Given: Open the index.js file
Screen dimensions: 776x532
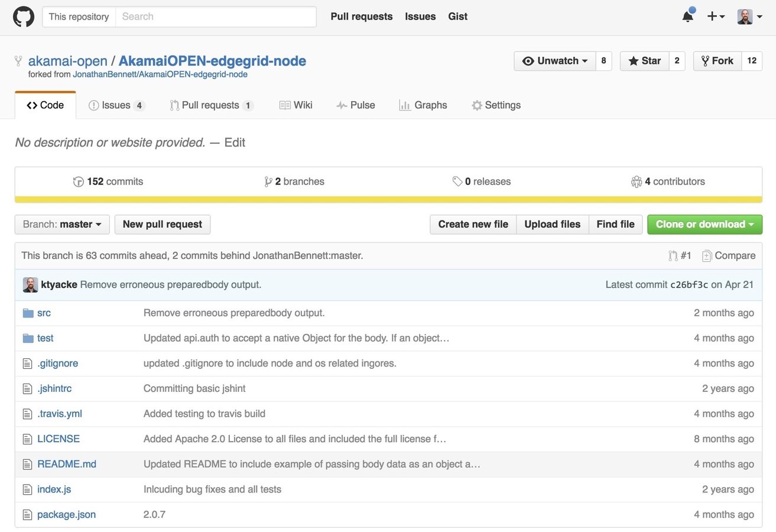Looking at the screenshot, I should tap(54, 489).
